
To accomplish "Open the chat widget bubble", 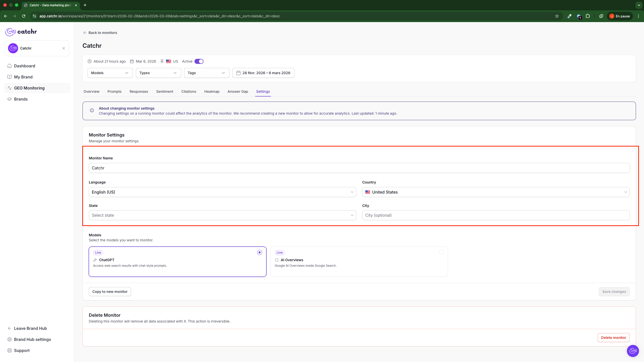I will click(633, 351).
